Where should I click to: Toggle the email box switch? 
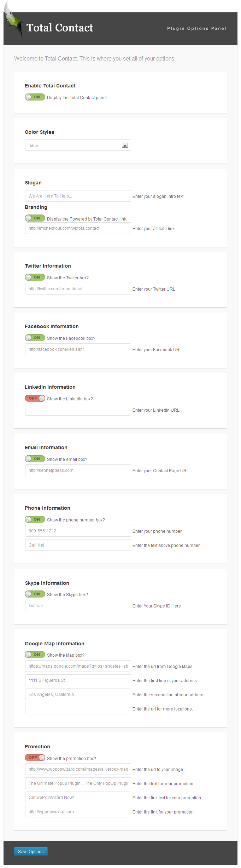click(x=35, y=459)
